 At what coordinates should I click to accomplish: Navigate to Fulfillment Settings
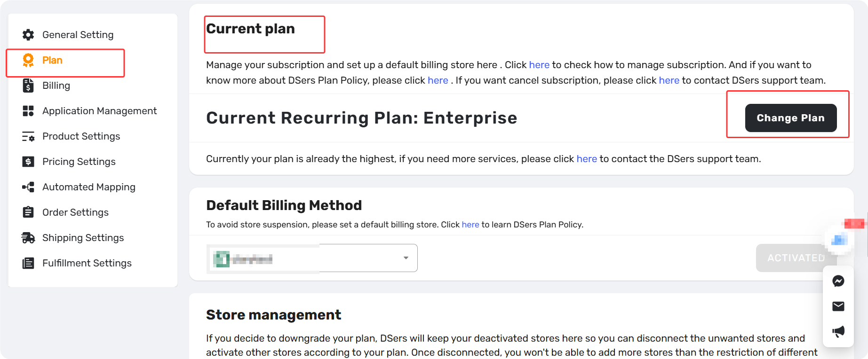click(x=87, y=263)
